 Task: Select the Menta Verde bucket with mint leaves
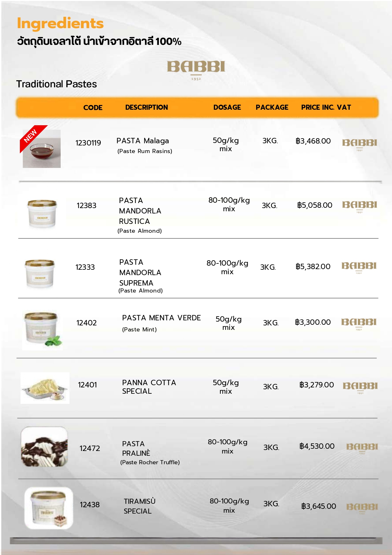click(x=42, y=330)
